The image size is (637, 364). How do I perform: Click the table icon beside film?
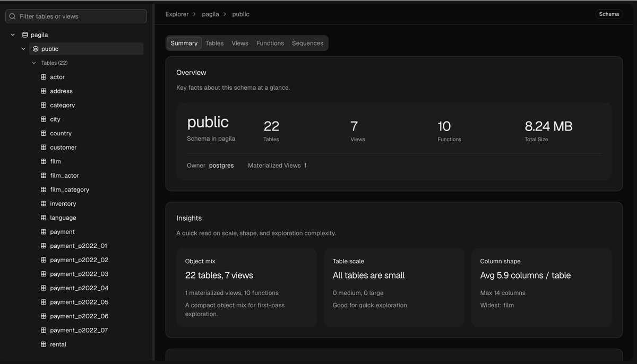44,161
